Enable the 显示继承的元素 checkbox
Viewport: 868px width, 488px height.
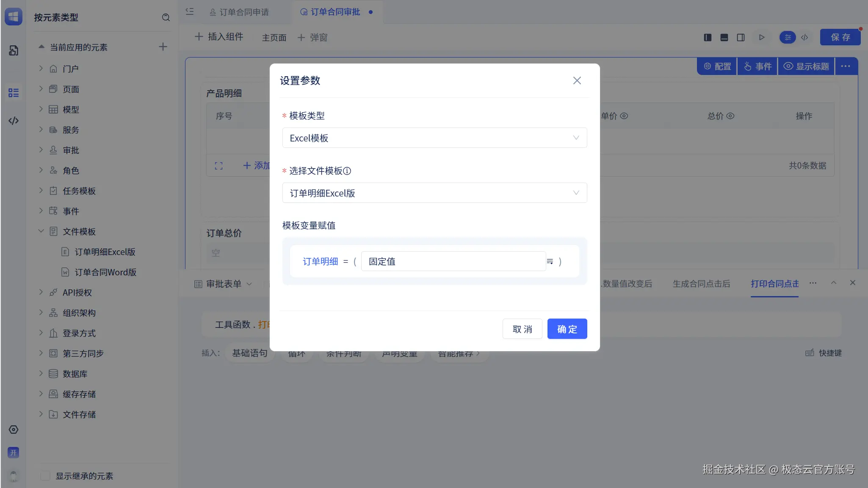click(45, 476)
